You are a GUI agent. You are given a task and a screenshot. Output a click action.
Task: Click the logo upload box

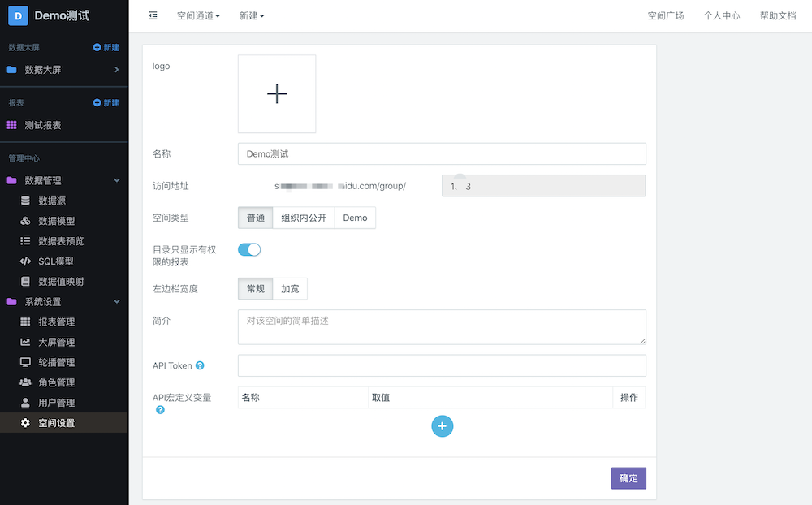(x=277, y=94)
